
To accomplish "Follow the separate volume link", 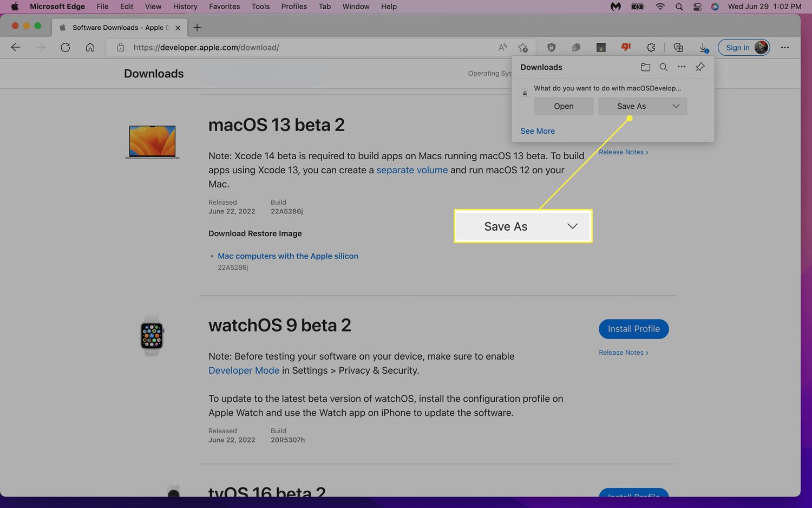I will tap(412, 170).
